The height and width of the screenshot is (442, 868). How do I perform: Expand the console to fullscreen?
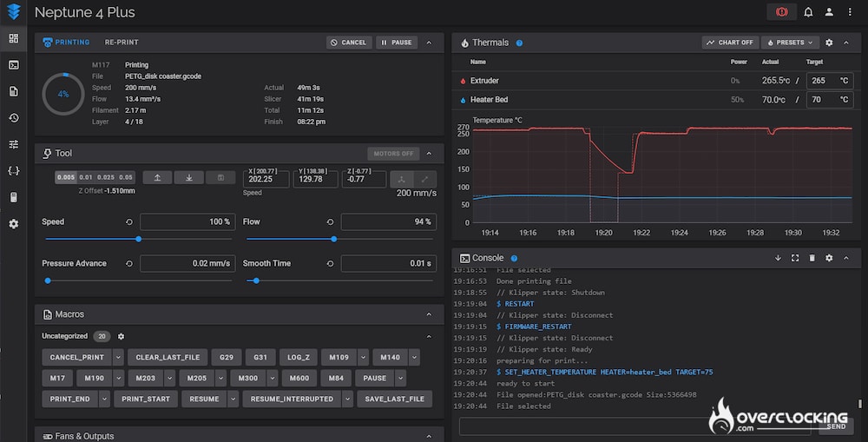coord(794,258)
